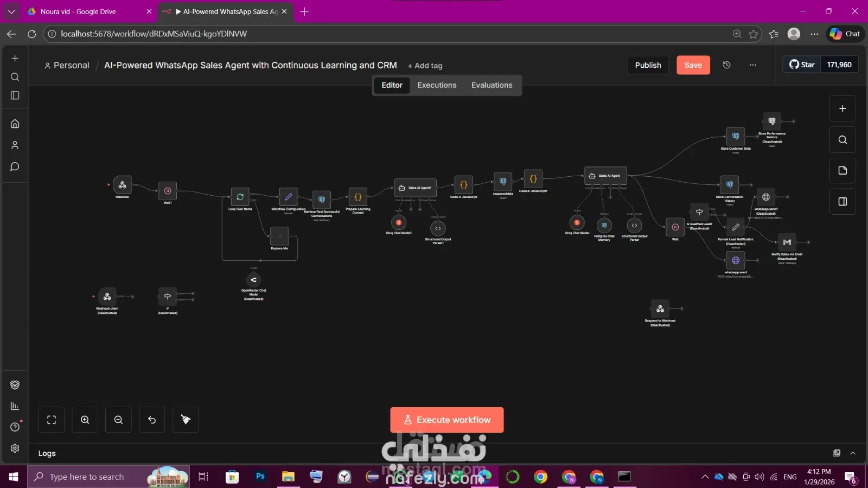Save the workflow
This screenshot has height=488, width=868.
click(693, 65)
